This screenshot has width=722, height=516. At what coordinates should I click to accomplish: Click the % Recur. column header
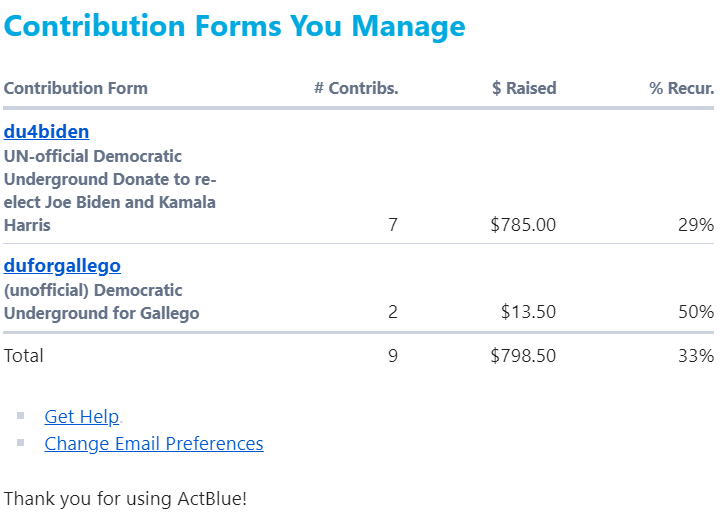tap(681, 88)
